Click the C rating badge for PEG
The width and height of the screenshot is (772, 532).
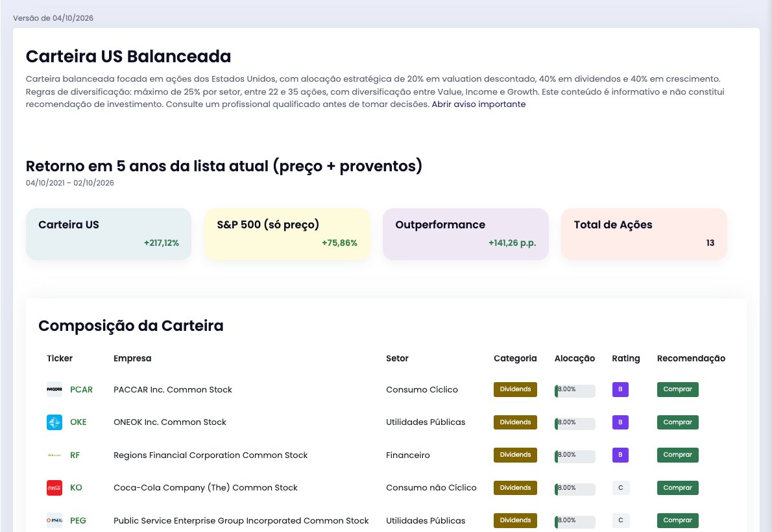pyautogui.click(x=621, y=520)
